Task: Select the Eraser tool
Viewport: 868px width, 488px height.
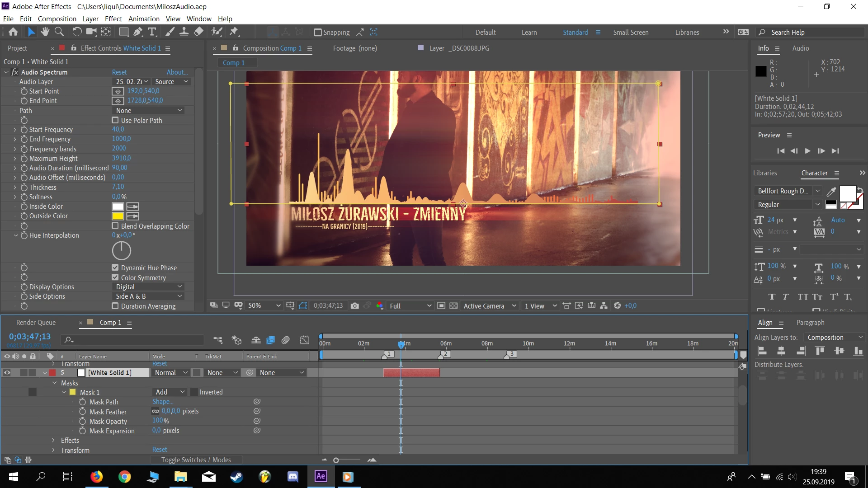Action: [x=198, y=32]
